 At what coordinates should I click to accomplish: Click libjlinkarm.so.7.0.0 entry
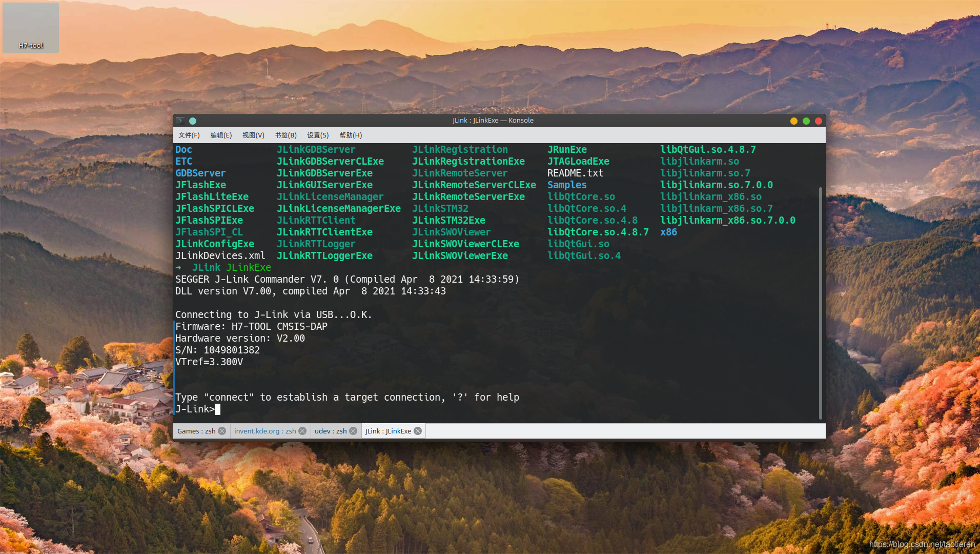pos(717,185)
